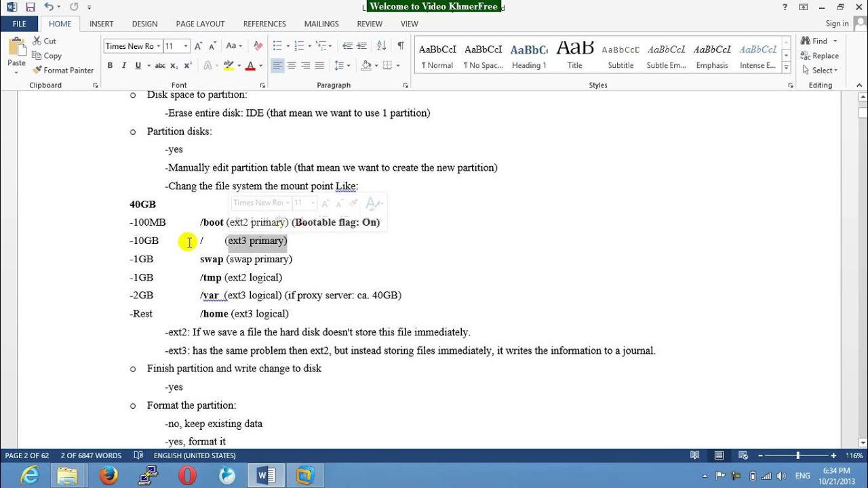Viewport: 868px width, 488px height.
Task: Apply the Heading 1 style
Action: 529,56
